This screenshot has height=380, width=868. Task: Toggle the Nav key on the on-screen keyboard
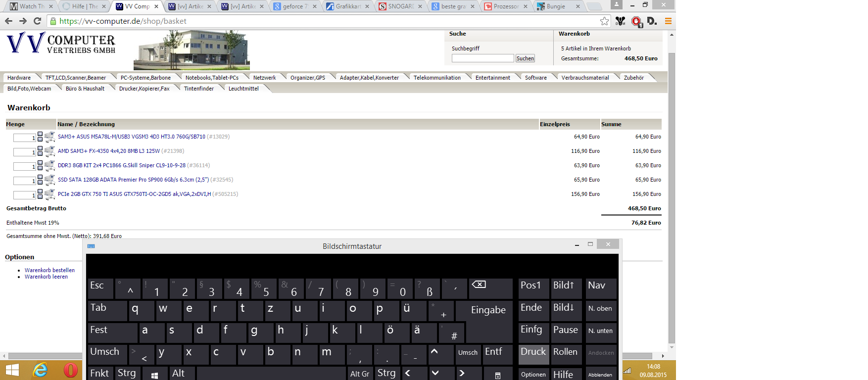(601, 288)
